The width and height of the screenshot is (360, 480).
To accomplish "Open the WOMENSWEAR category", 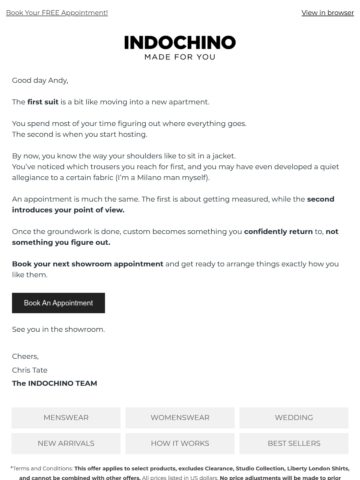I will [180, 418].
